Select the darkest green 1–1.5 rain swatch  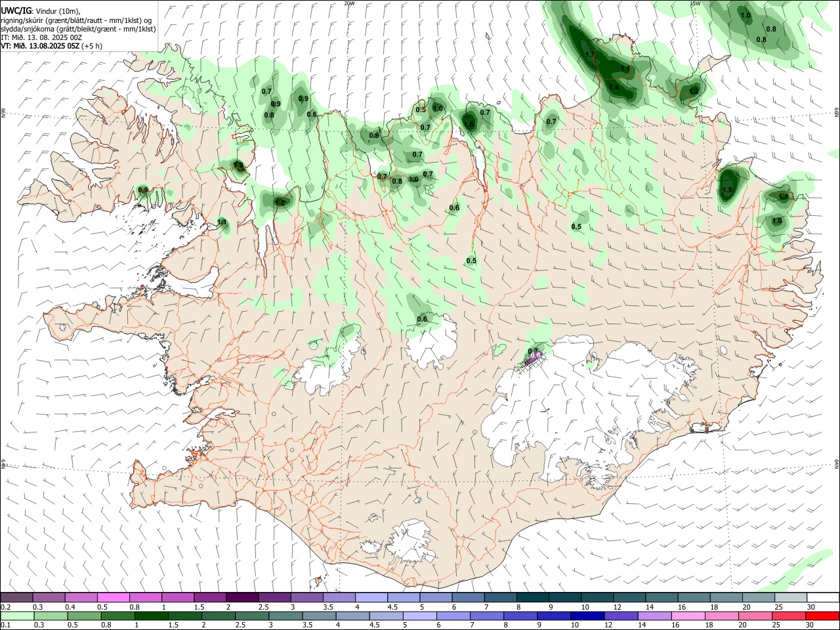(x=151, y=616)
